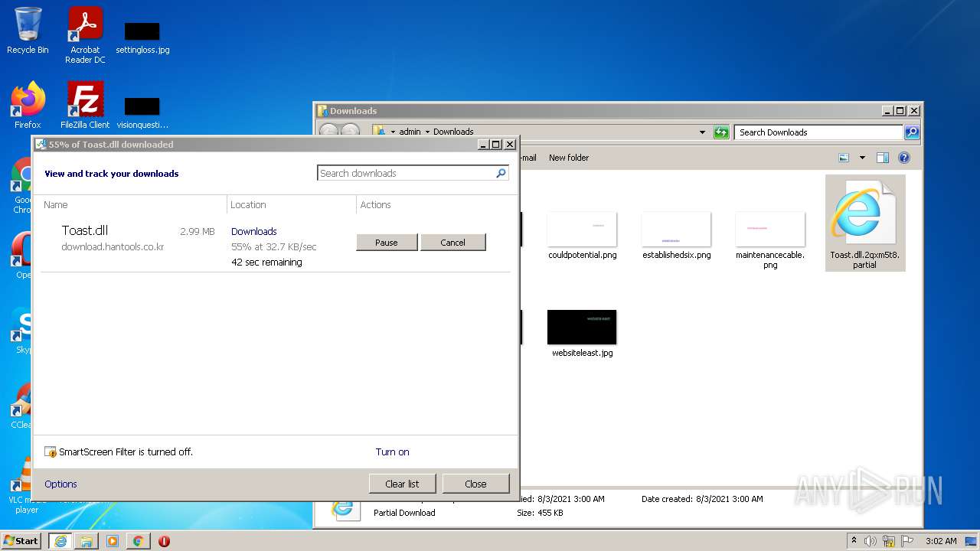This screenshot has width=980, height=551.
Task: Click Clear list button
Action: (x=402, y=484)
